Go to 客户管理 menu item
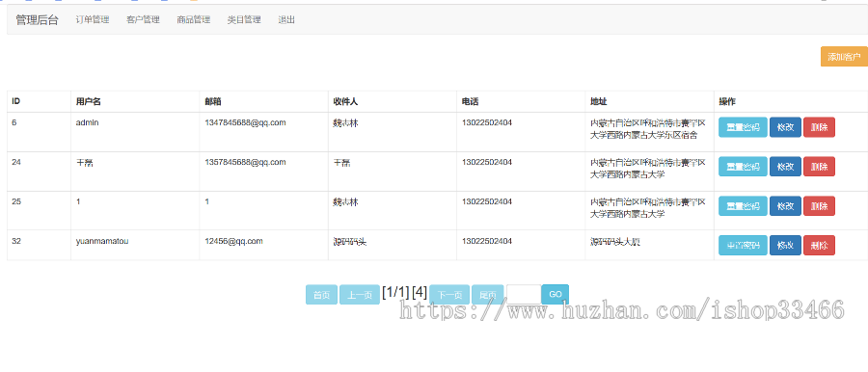The width and height of the screenshot is (868, 372). click(x=143, y=20)
